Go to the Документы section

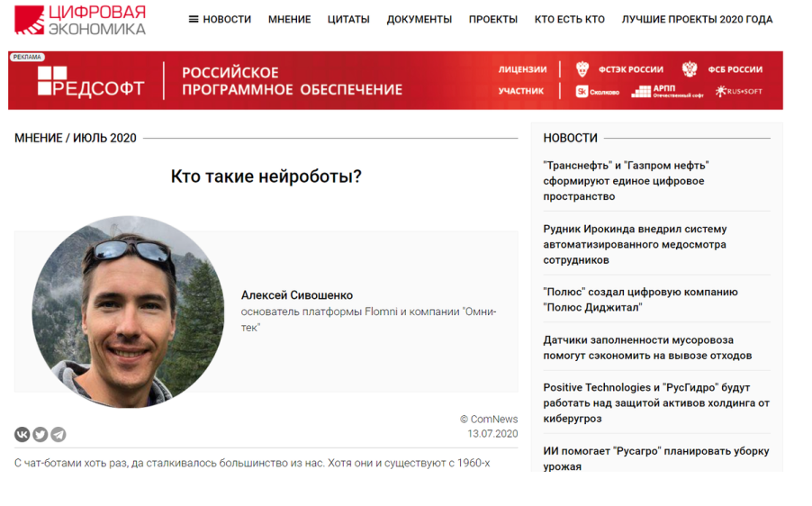click(419, 19)
